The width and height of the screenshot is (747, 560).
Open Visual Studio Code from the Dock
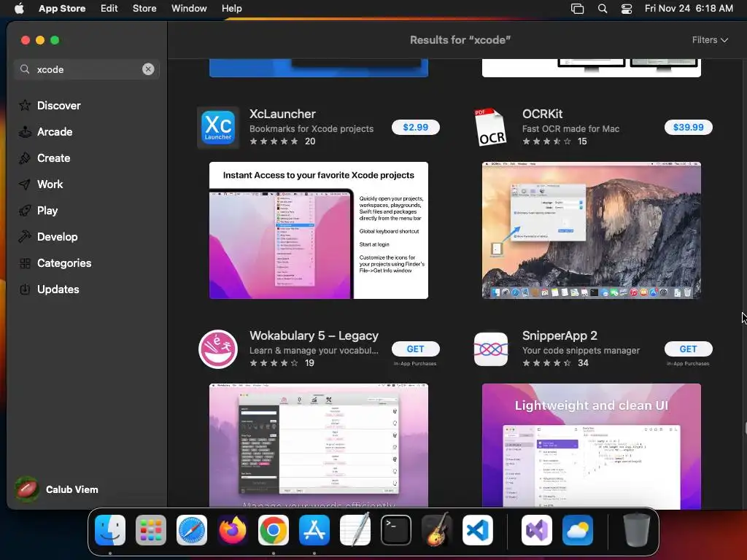(x=478, y=530)
